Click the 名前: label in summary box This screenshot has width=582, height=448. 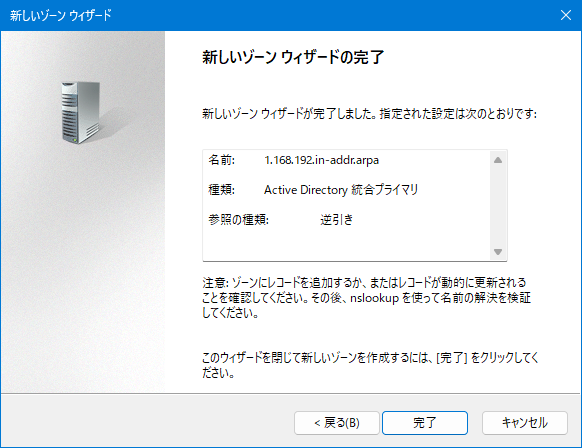[x=222, y=160]
